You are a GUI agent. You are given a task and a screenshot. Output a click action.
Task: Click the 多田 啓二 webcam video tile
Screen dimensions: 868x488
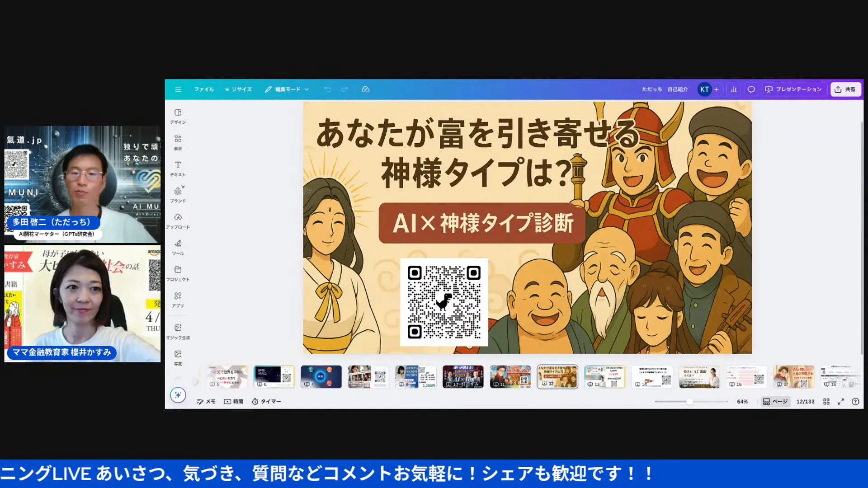coord(82,184)
